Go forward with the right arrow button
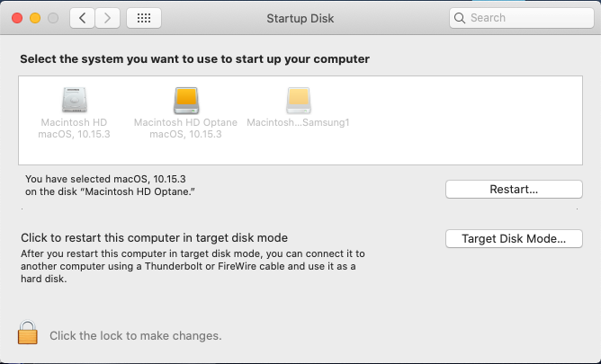Image resolution: width=601 pixels, height=364 pixels. 107,18
